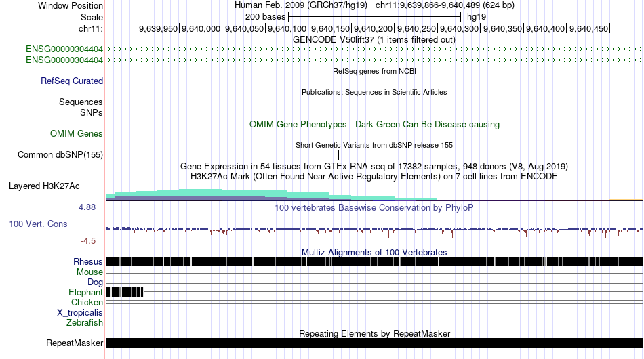Open the OMIM Genes track label
Viewport: 644px width, 359px height.
coord(77,133)
